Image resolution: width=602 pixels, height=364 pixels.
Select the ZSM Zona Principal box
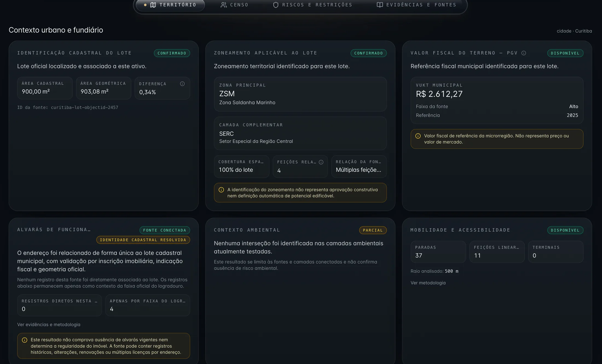click(300, 94)
